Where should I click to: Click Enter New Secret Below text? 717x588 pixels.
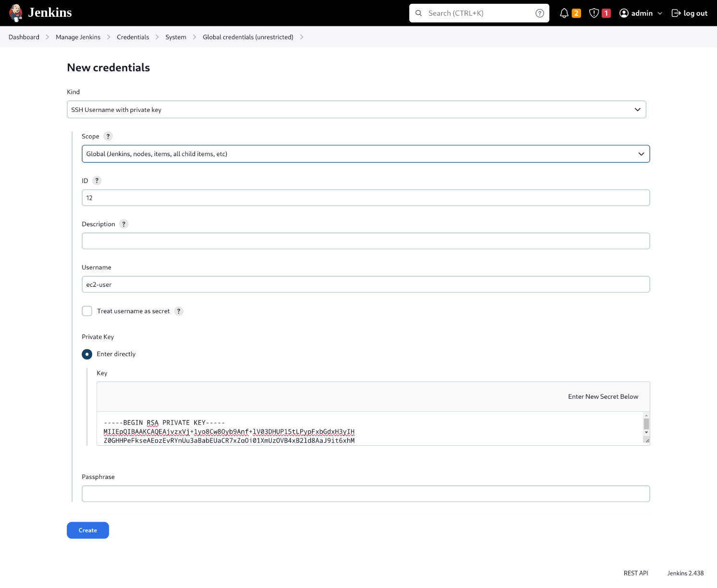[x=603, y=397]
